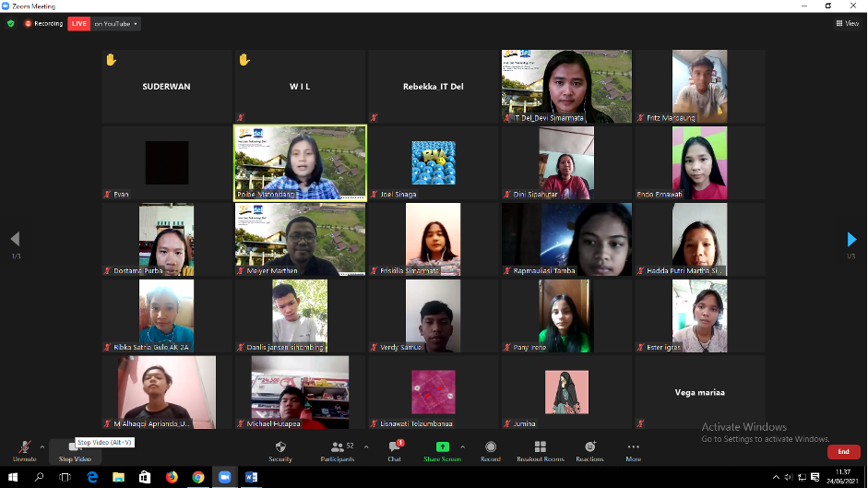Open Google Chrome from taskbar
The width and height of the screenshot is (868, 488).
pos(198,477)
